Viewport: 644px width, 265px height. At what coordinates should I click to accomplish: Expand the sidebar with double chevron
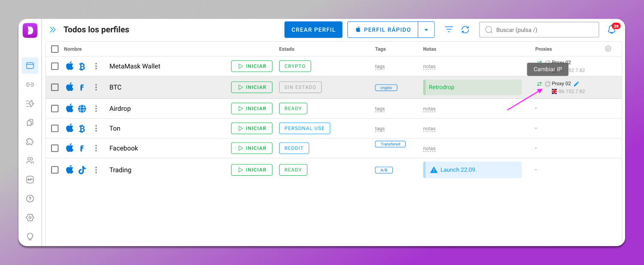[x=53, y=30]
